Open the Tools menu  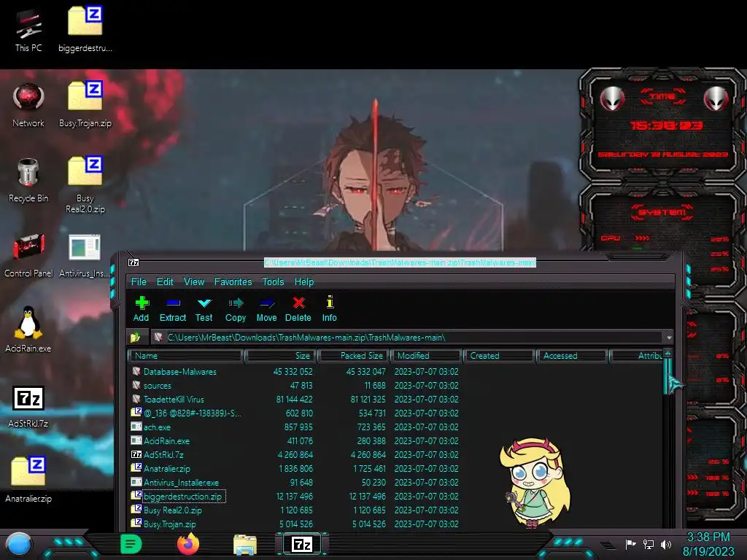273,281
